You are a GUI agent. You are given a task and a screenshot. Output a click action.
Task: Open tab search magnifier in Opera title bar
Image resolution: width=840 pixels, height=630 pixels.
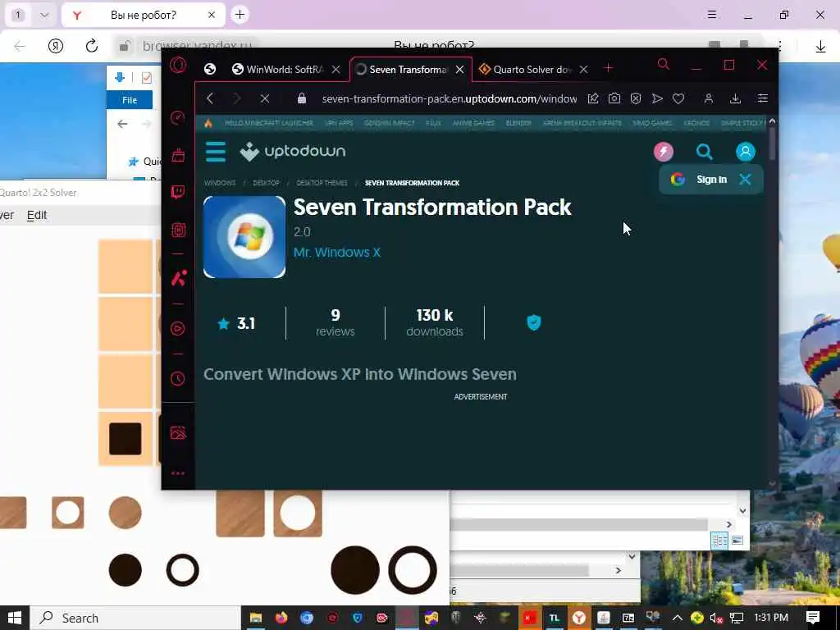pos(663,64)
